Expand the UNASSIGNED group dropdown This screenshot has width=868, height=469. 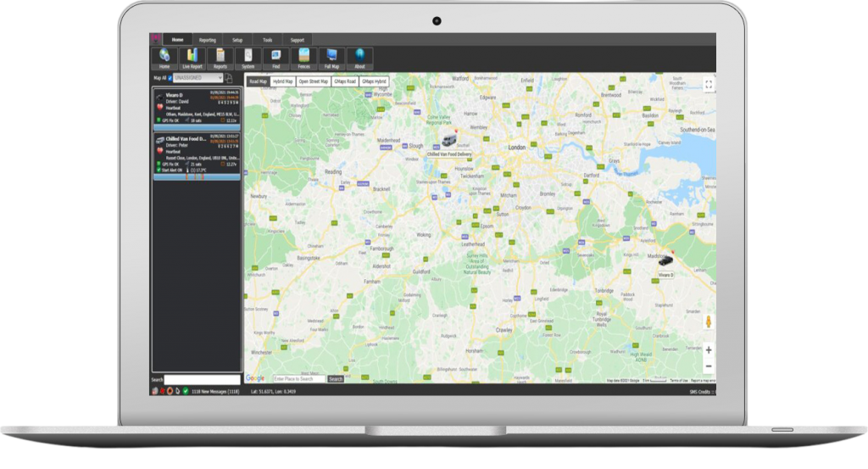[220, 78]
